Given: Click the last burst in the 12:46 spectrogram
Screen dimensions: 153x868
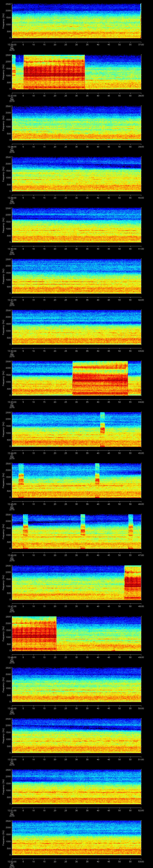Looking at the screenshot, I should [131, 530].
